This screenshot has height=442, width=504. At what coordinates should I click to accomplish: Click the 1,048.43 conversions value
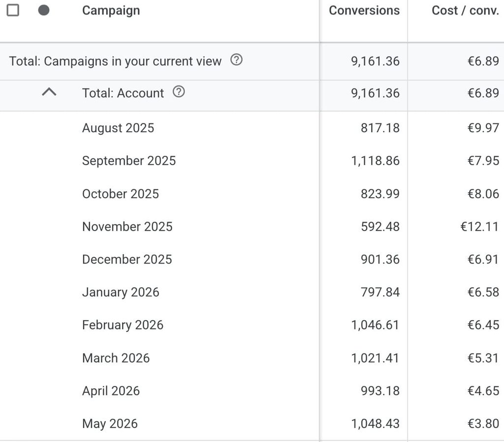(x=376, y=424)
